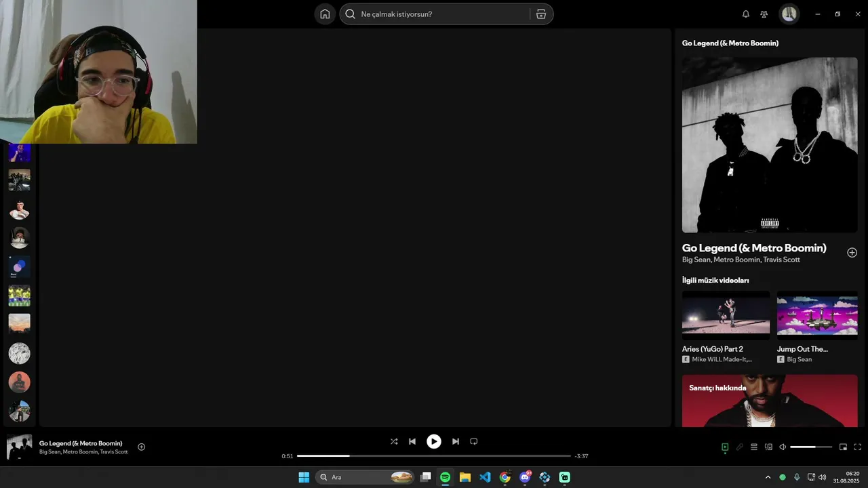Open Task View on the taskbar
This screenshot has height=488, width=868.
click(x=425, y=477)
